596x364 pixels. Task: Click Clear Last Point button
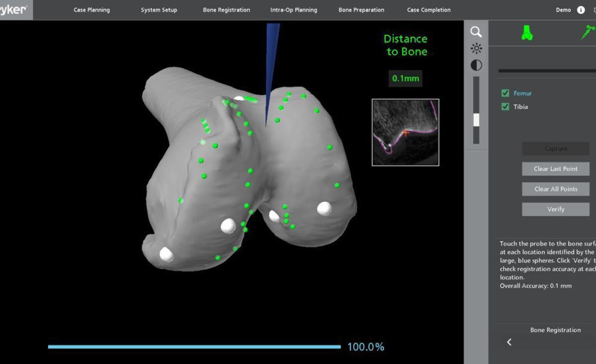(x=556, y=169)
